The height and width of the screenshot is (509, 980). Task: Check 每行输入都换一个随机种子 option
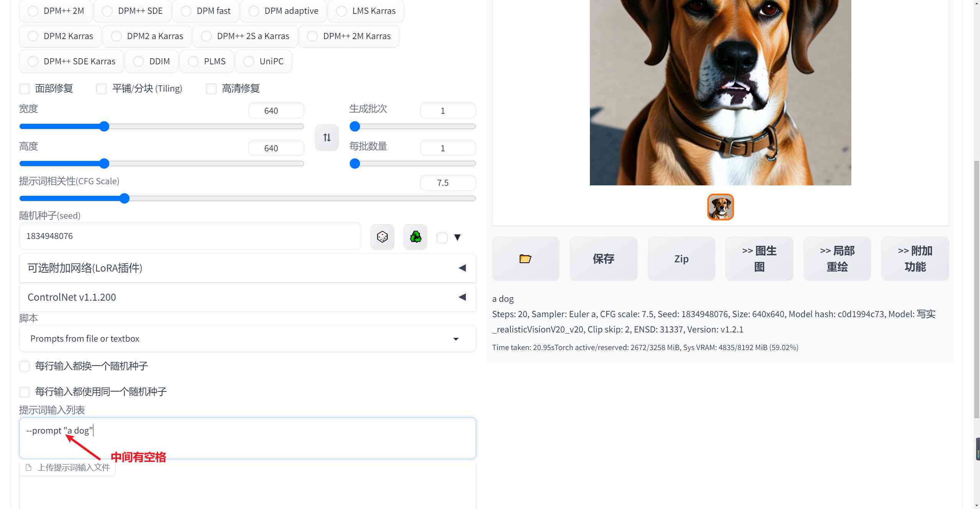[x=24, y=366]
